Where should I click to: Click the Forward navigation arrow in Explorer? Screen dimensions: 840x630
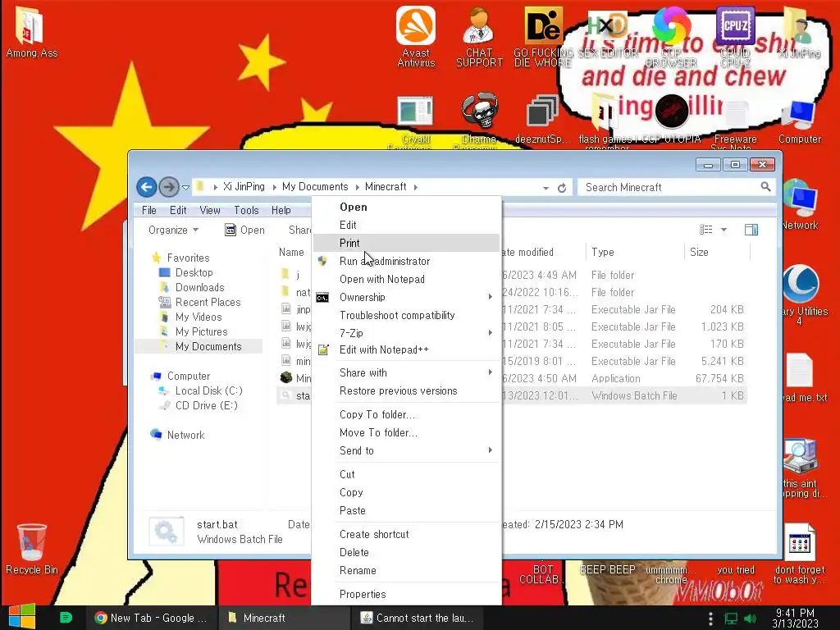169,187
